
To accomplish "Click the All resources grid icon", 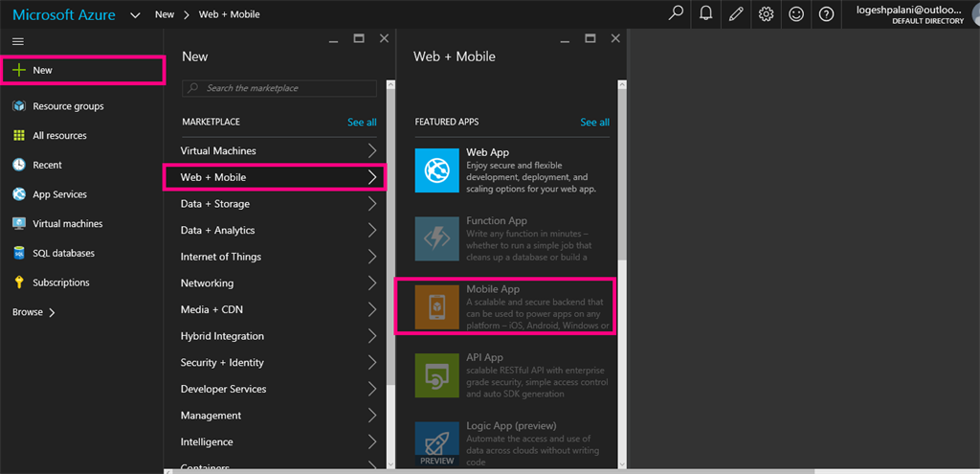I will (19, 136).
